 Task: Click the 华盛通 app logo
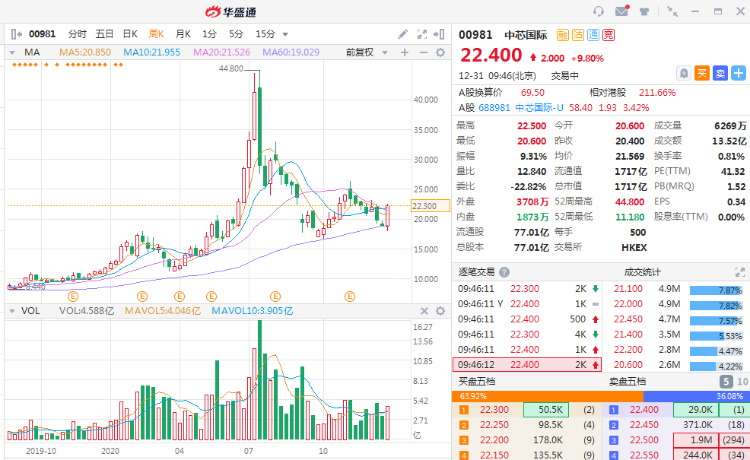[x=232, y=12]
